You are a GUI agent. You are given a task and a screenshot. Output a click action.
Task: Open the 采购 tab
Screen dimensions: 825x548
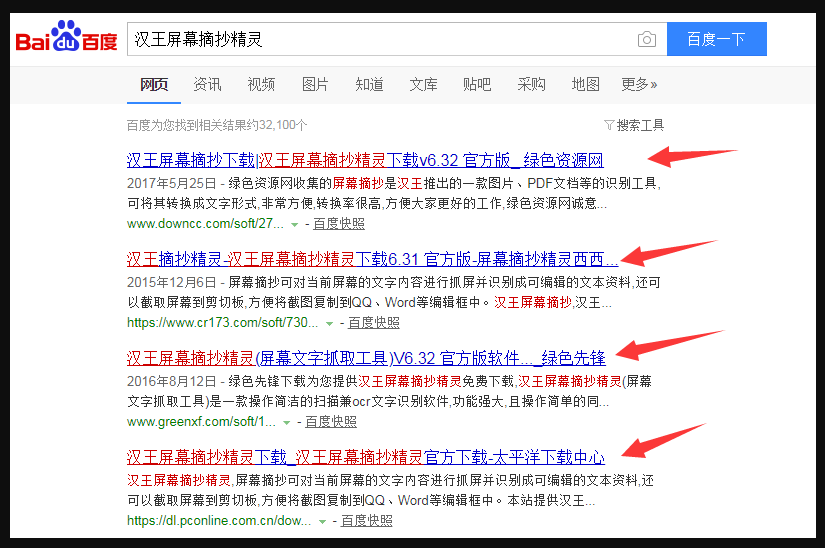[531, 84]
